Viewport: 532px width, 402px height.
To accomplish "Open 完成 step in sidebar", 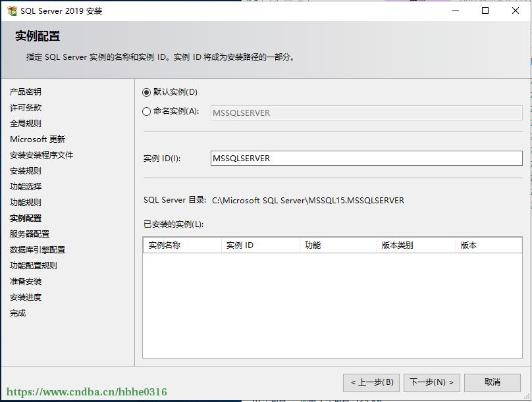I will point(18,313).
